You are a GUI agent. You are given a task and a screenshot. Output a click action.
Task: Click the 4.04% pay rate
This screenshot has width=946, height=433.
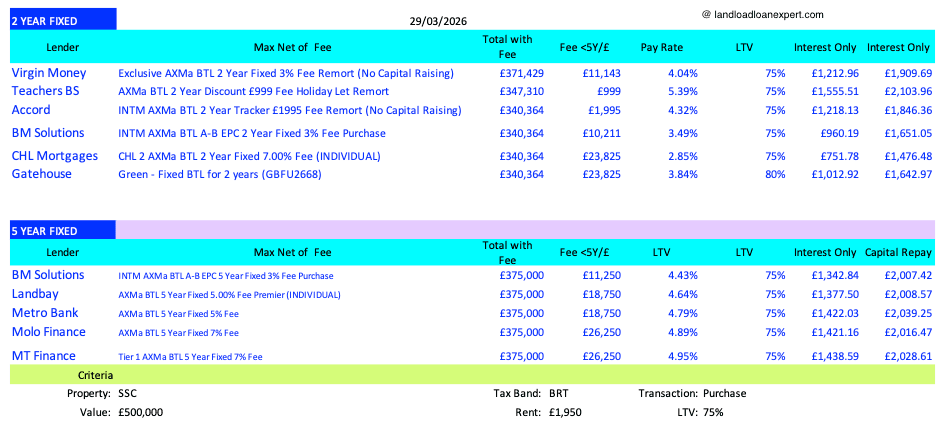[x=684, y=74]
